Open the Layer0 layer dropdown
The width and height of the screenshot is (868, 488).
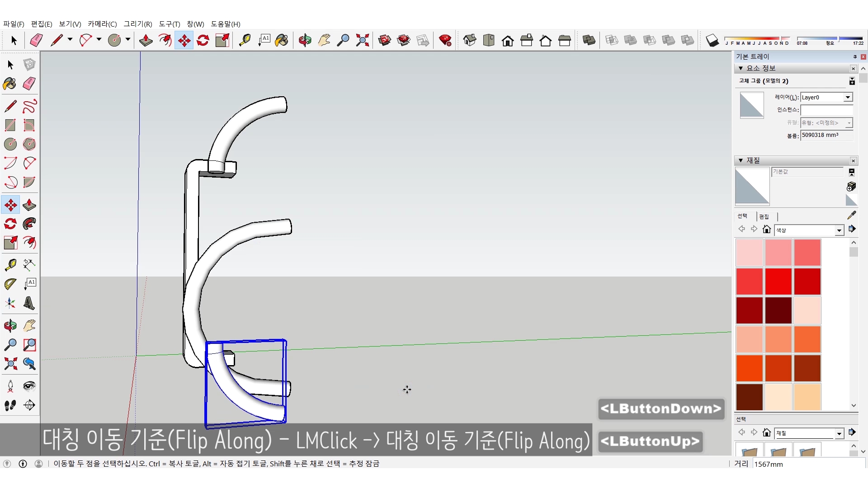click(848, 97)
